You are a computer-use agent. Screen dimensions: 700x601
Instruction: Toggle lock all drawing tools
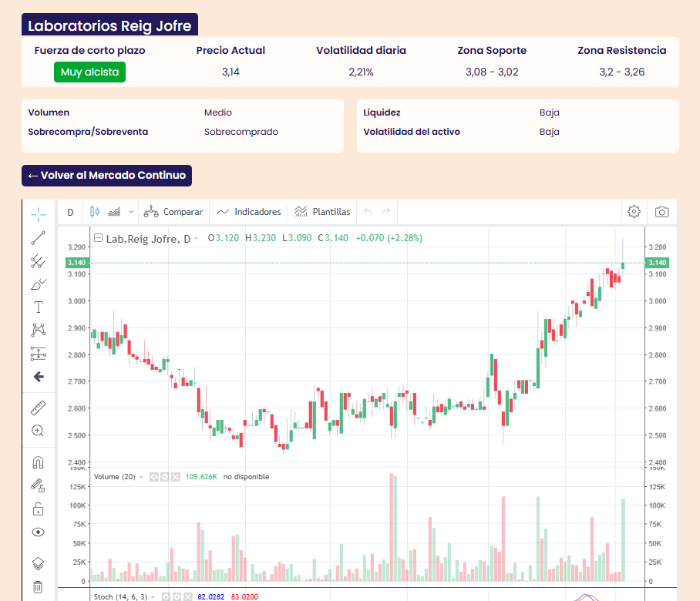(39, 509)
